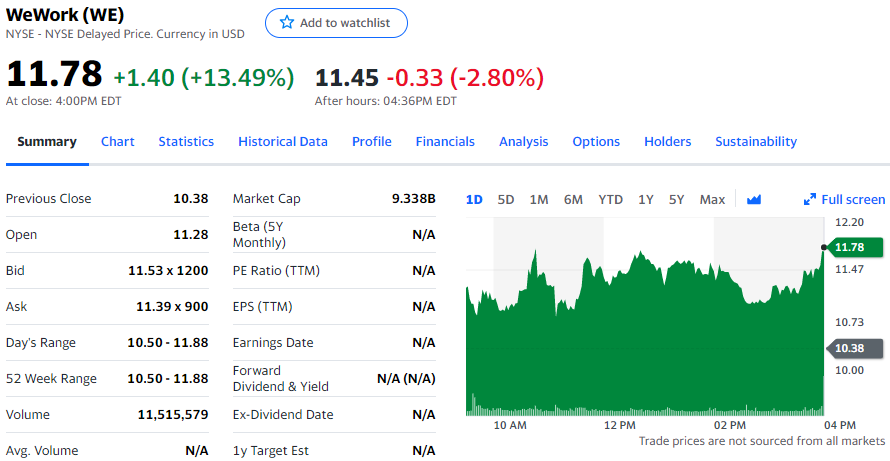Select the 1Y chart range
The image size is (890, 461).
[645, 199]
